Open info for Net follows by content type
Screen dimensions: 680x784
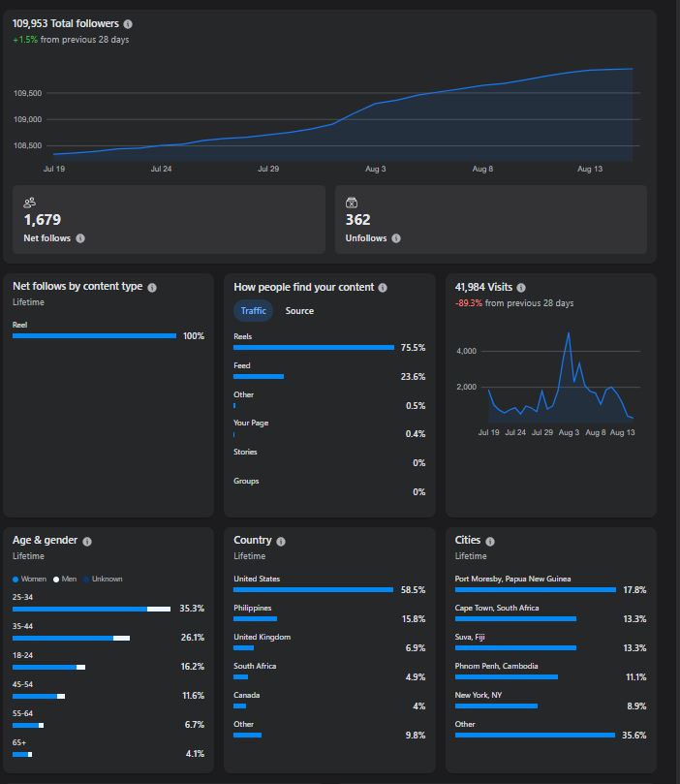coord(152,288)
